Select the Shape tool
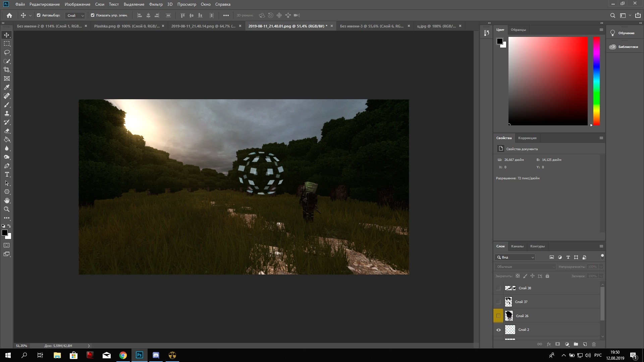Screen dimensions: 644x362 coord(7,192)
